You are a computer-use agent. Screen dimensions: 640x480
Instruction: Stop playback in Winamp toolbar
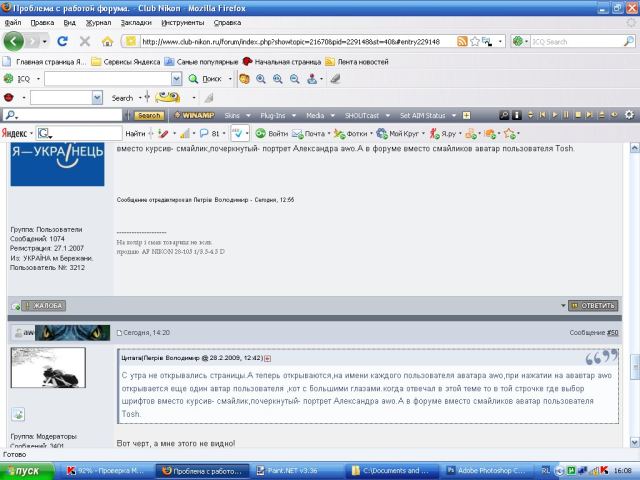578,115
